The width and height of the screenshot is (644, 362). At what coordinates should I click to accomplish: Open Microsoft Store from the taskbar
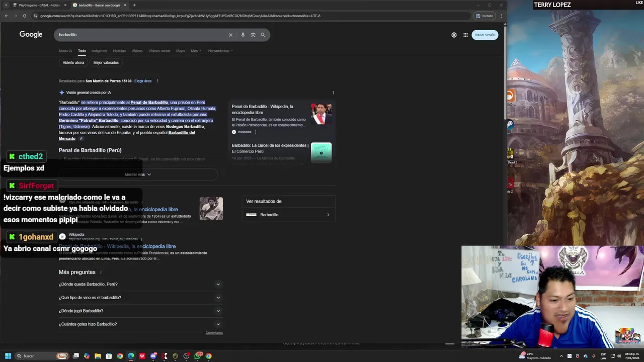click(109, 356)
